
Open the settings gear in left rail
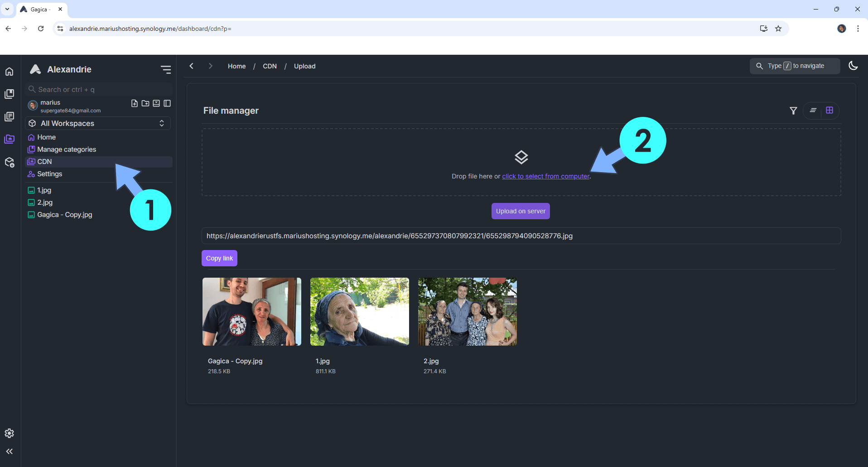pos(9,433)
